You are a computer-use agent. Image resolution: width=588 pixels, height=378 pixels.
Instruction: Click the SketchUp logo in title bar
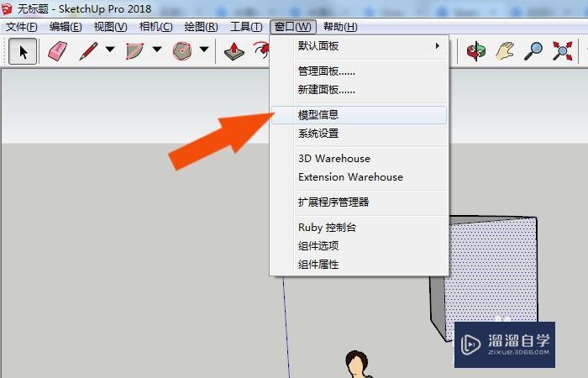(7, 8)
